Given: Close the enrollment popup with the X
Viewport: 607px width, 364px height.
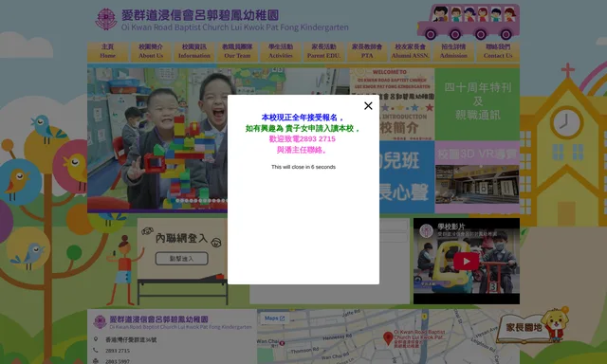Looking at the screenshot, I should [368, 105].
